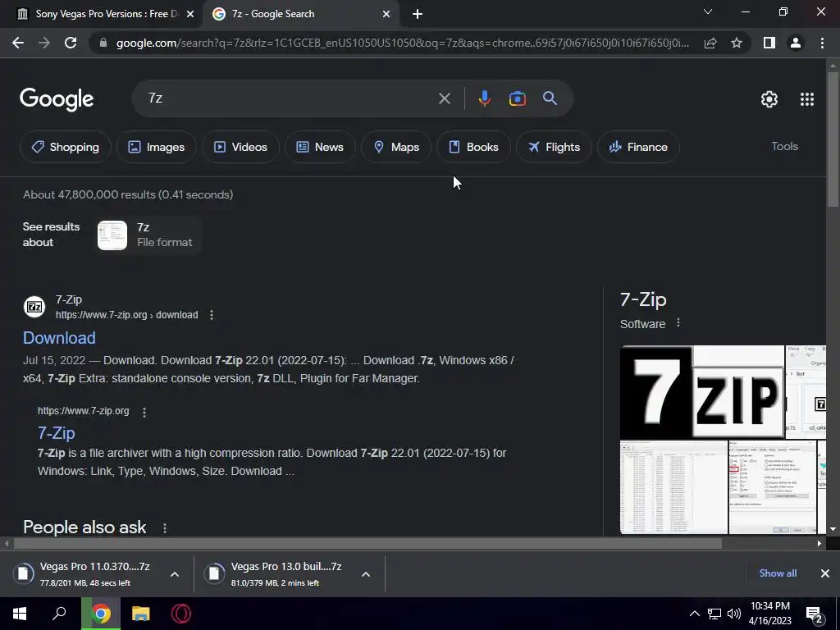Filter results by Books

point(473,147)
